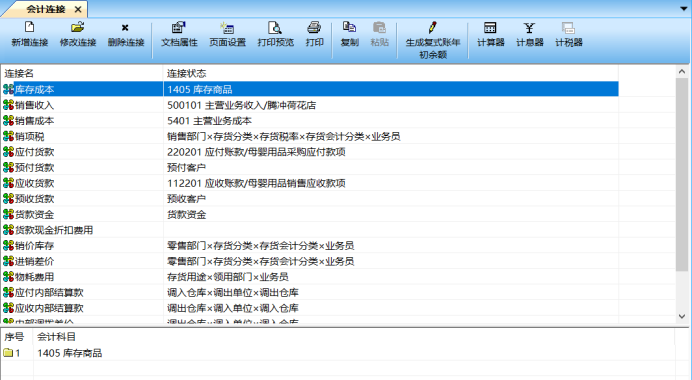Click the icon beside 货款资金

[x=8, y=214]
